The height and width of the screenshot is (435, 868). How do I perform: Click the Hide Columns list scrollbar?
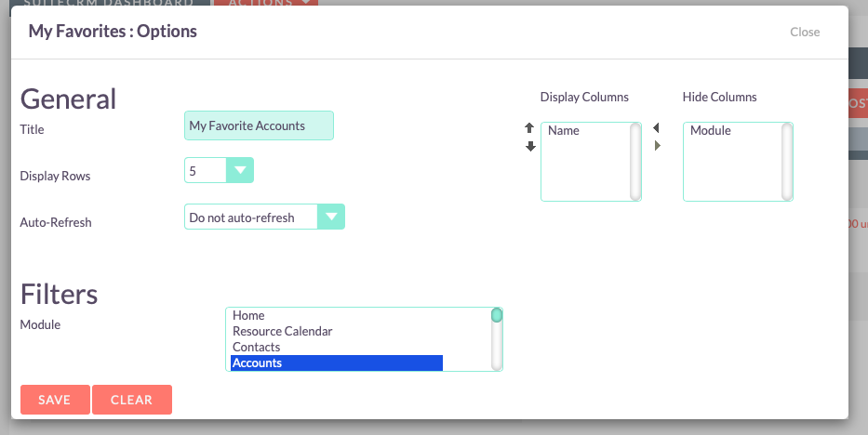(787, 162)
